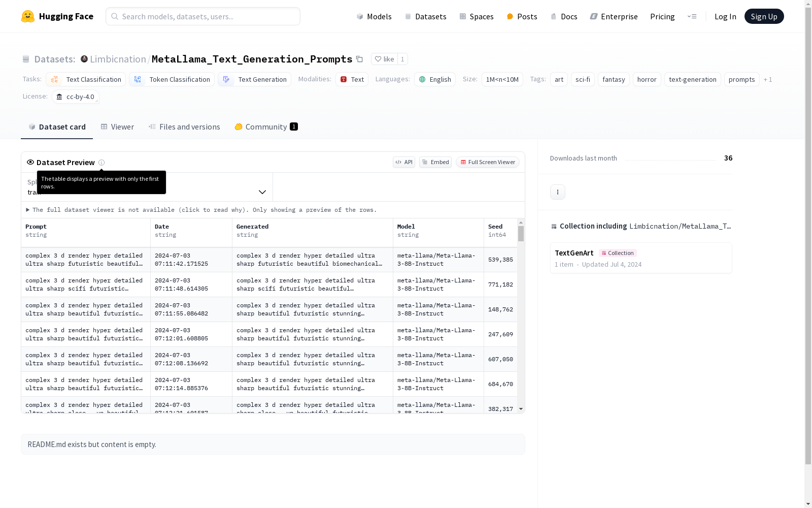Click the 1M<n<10M size tag

(x=502, y=79)
